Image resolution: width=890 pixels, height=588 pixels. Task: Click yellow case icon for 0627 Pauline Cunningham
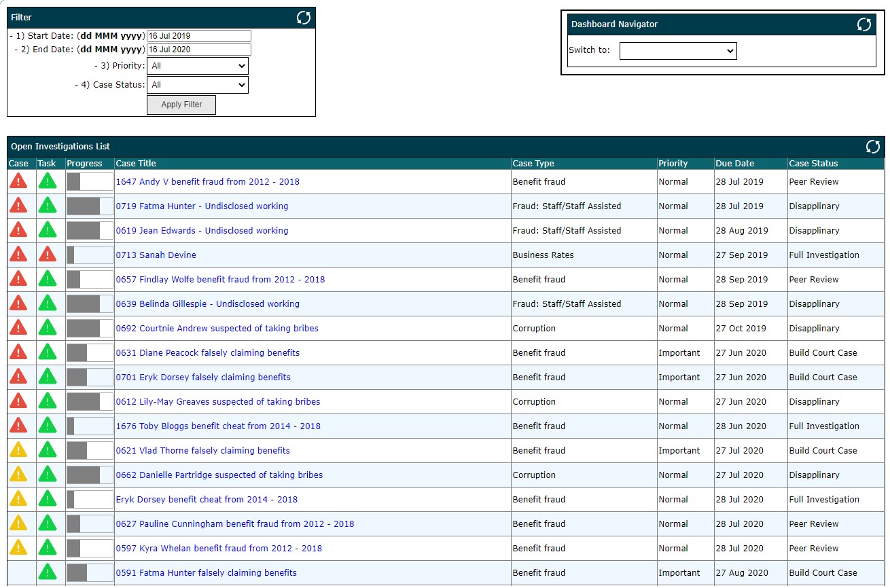click(x=18, y=523)
